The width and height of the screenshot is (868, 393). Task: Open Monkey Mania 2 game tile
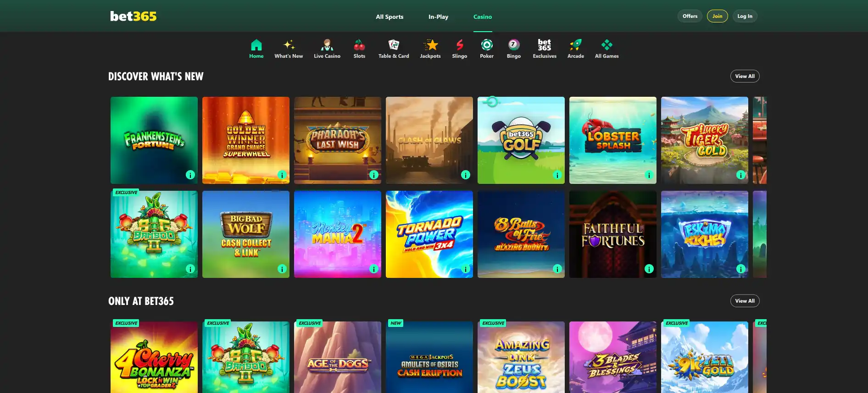tap(338, 234)
